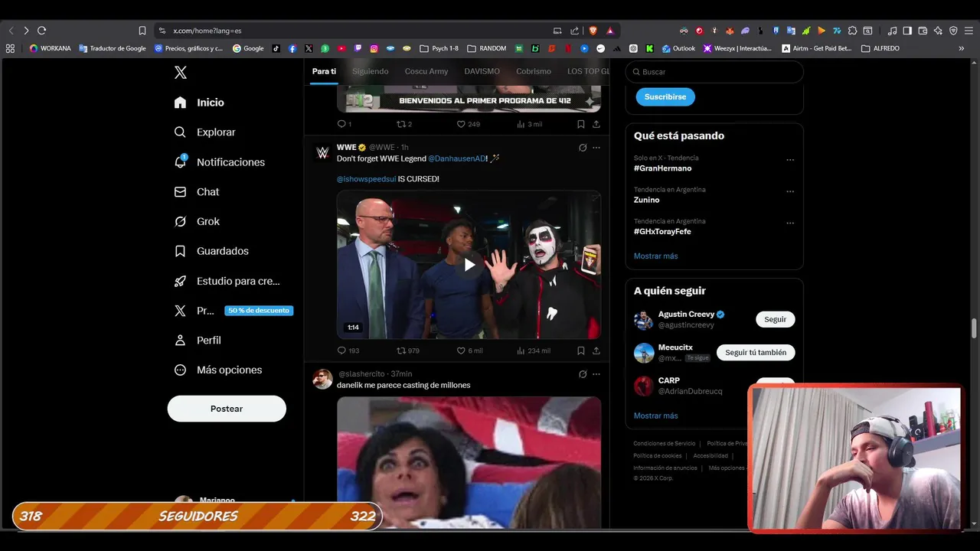Reply to the 412 program post (1)
The width and height of the screenshot is (980, 551).
click(345, 124)
